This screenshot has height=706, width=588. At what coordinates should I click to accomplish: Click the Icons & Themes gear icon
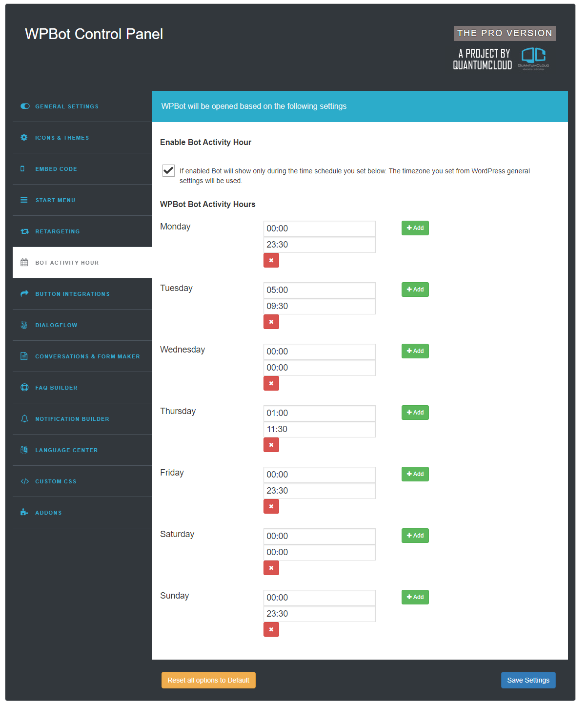(24, 137)
